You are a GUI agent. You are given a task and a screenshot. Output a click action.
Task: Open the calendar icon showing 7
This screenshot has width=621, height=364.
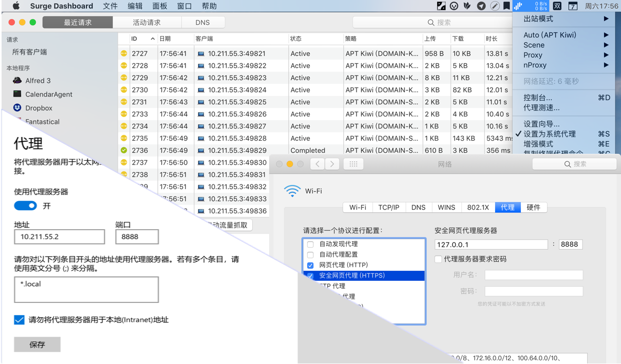pyautogui.click(x=573, y=6)
